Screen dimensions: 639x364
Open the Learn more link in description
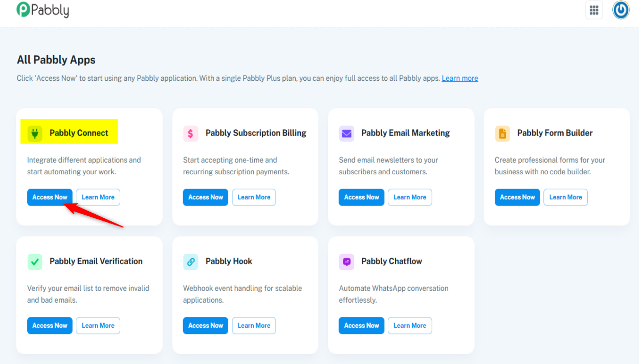click(x=460, y=78)
